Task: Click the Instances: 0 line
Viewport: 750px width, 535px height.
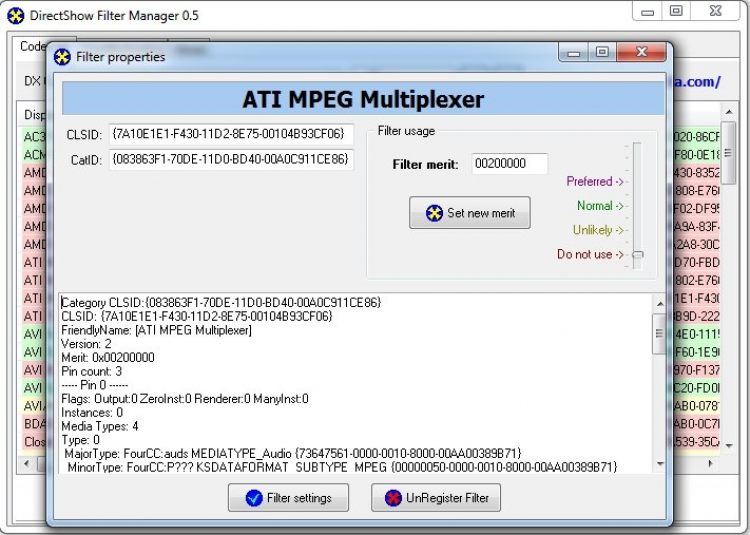Action: (92, 412)
